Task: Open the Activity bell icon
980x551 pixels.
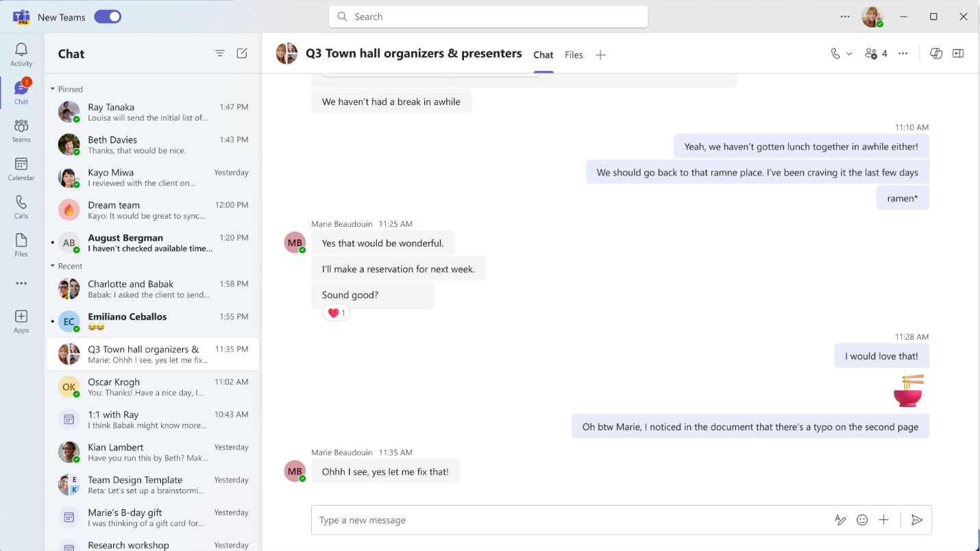Action: 21,53
